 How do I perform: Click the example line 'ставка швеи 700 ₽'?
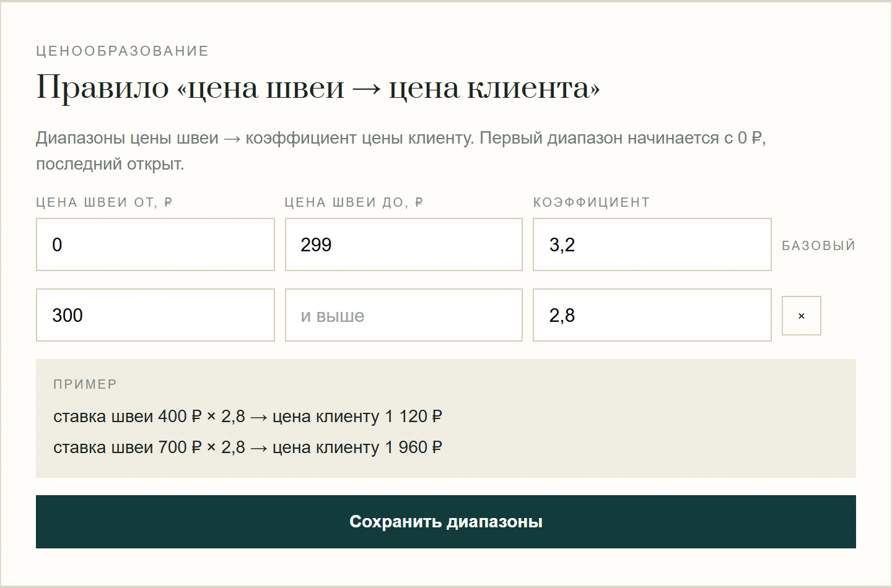pyautogui.click(x=248, y=447)
